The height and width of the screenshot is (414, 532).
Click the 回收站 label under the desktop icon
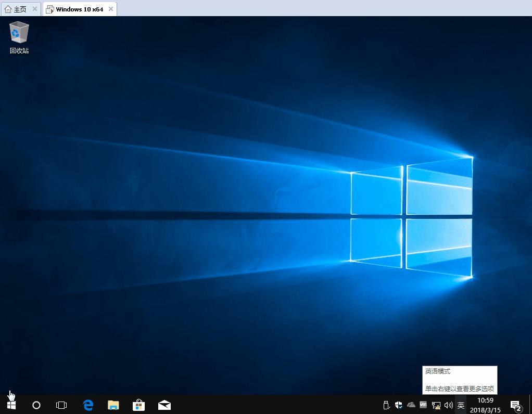19,51
